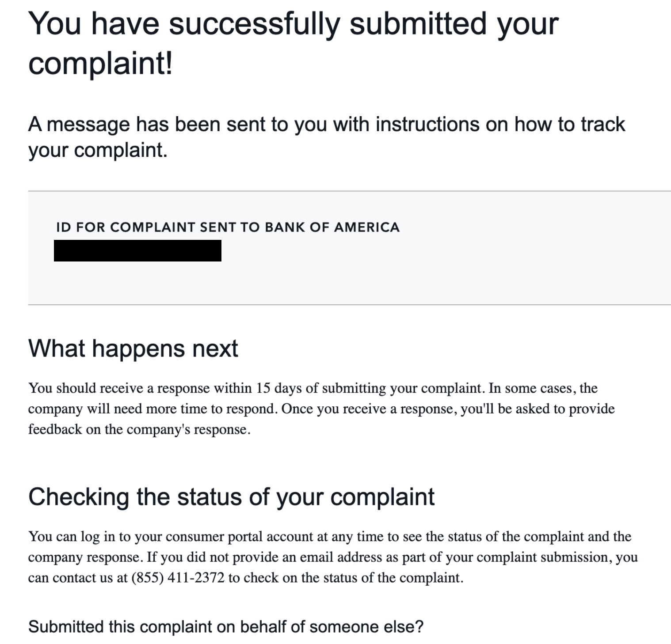Click the "feedback on the company's response" text
The height and width of the screenshot is (644, 671).
click(139, 429)
